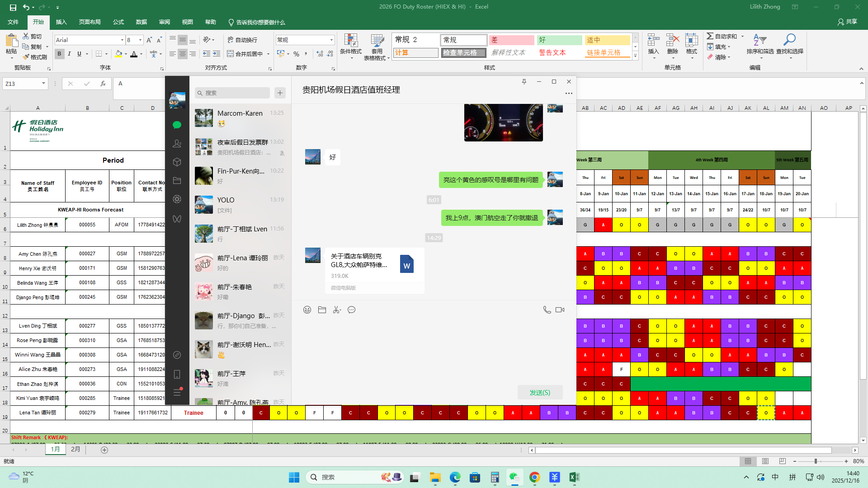Open the emoji picker in chat
Screen dimensions: 868x488
(x=307, y=310)
